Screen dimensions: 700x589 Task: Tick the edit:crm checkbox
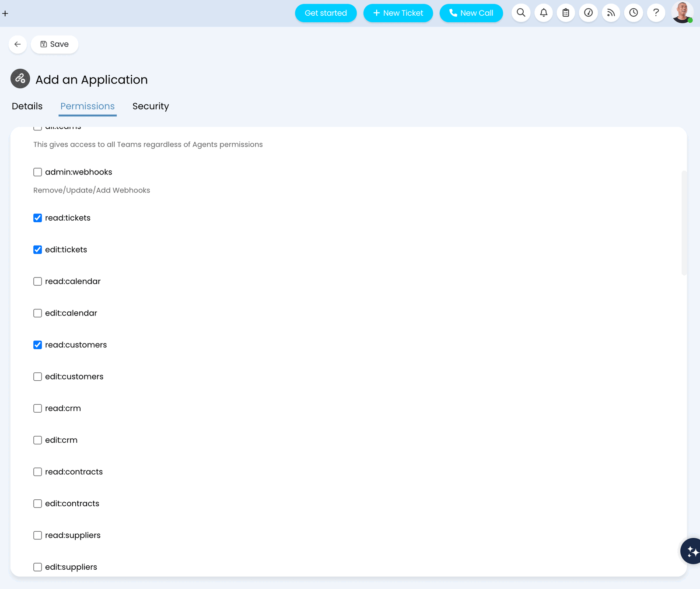click(x=38, y=440)
